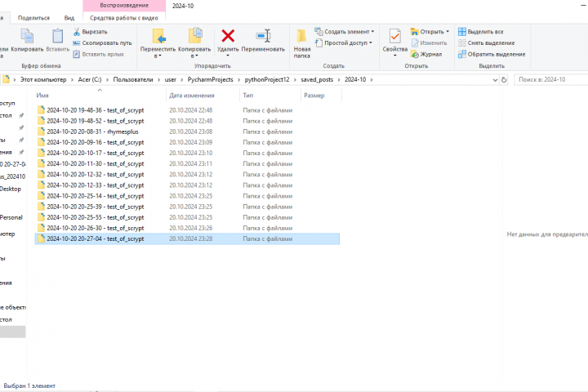Viewport: 588px width, 392px height.
Task: Click folder icon of 2024-10-20 20-25-14 row
Action: point(41,195)
